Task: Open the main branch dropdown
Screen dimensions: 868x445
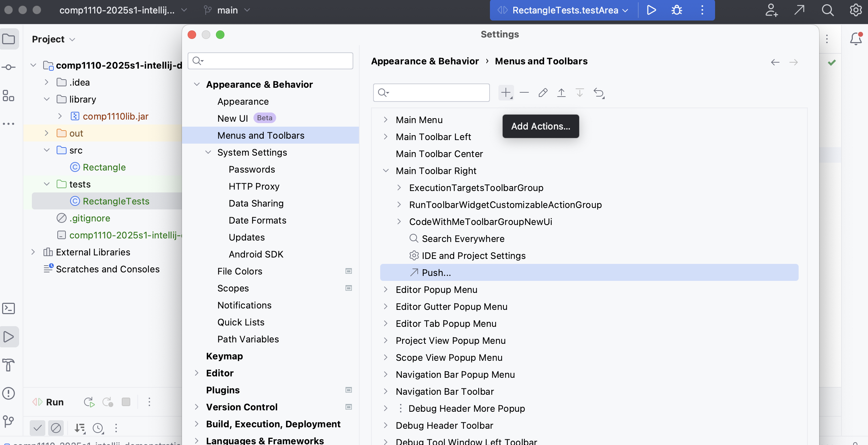Action: point(227,10)
